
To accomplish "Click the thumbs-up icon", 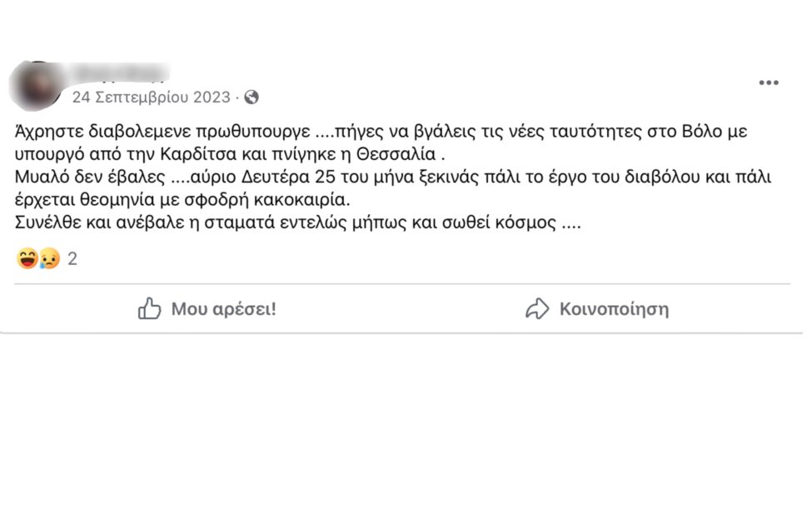I will coord(149,308).
